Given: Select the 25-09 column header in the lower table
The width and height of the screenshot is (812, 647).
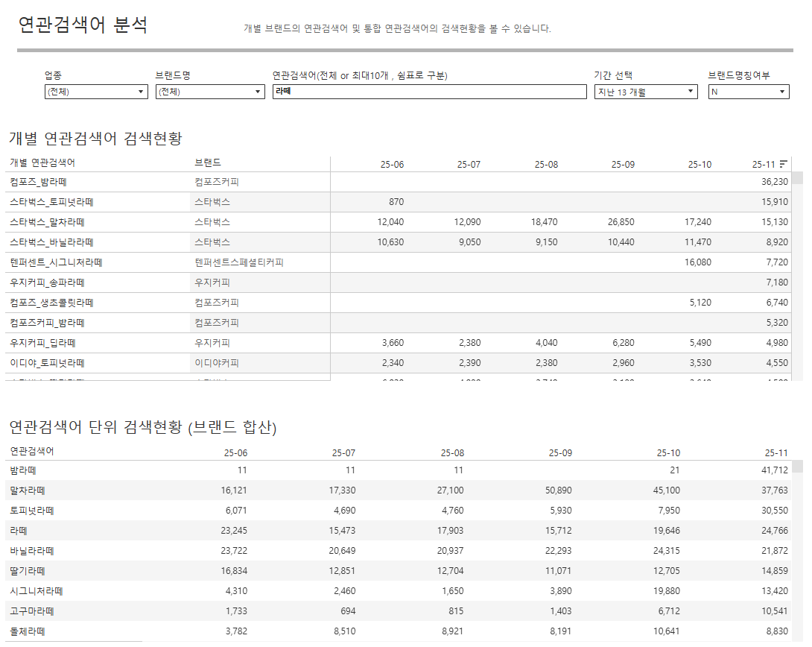Looking at the screenshot, I should [x=560, y=452].
